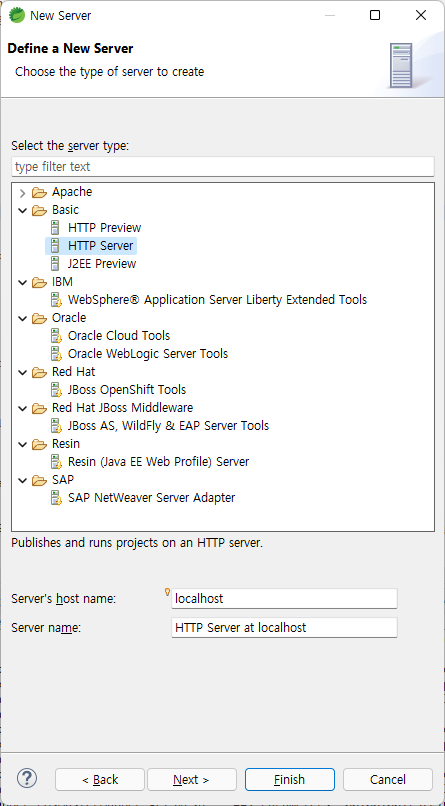
Task: Click the Finish button
Action: click(x=290, y=780)
